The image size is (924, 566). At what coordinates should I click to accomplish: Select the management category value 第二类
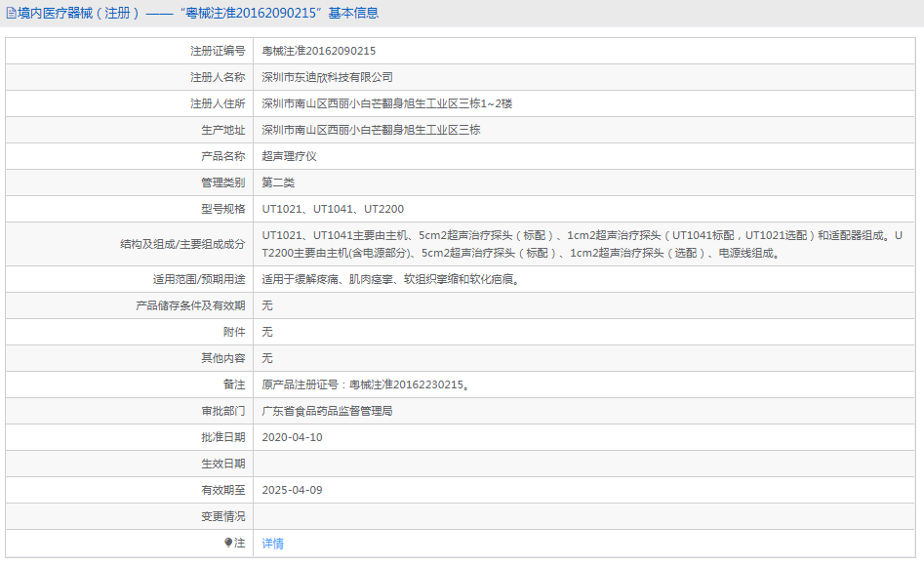(278, 182)
